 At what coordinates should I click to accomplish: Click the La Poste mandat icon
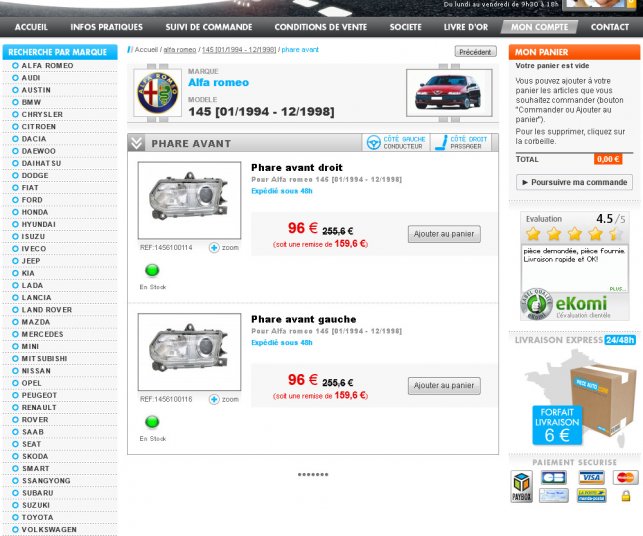pyautogui.click(x=591, y=495)
